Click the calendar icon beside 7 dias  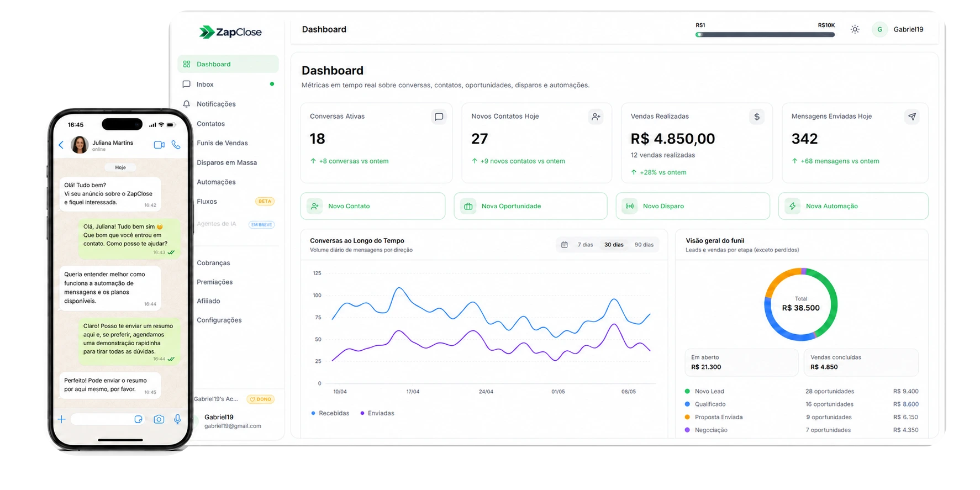564,245
